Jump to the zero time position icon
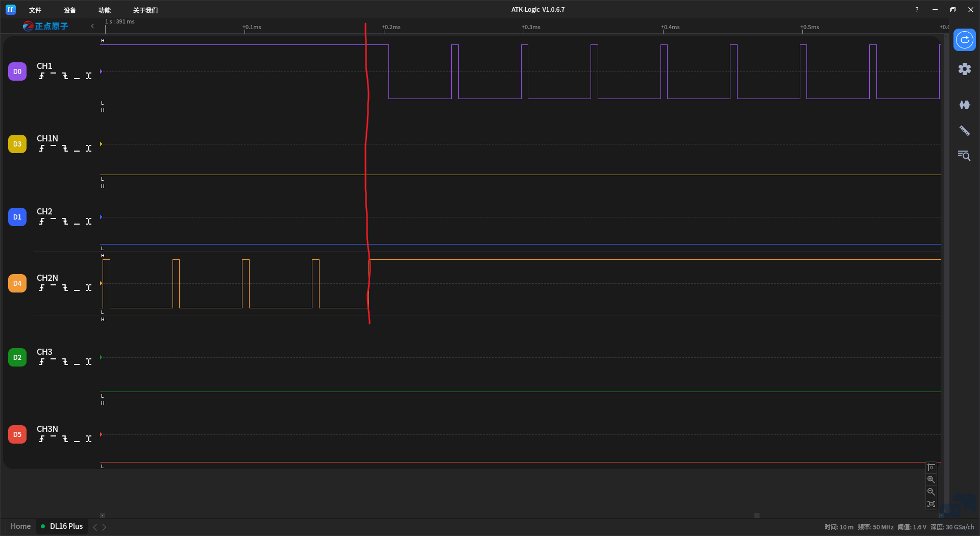Image resolution: width=980 pixels, height=536 pixels. [x=931, y=468]
